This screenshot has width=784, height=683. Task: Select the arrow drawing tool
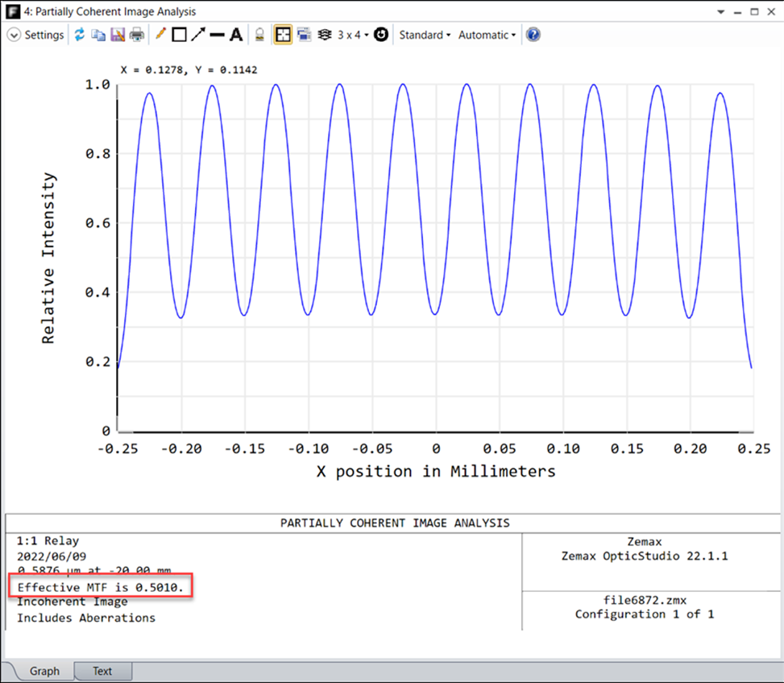tap(198, 35)
